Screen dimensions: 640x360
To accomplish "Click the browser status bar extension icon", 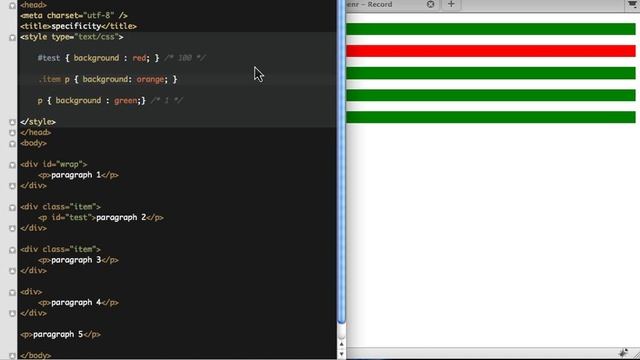I will coord(623,353).
